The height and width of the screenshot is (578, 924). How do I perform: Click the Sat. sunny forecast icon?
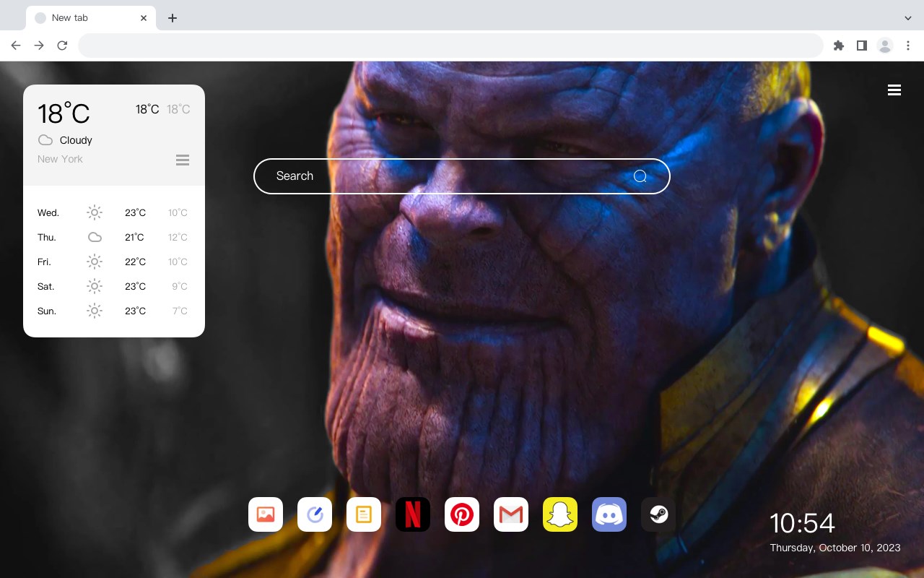[x=95, y=286]
